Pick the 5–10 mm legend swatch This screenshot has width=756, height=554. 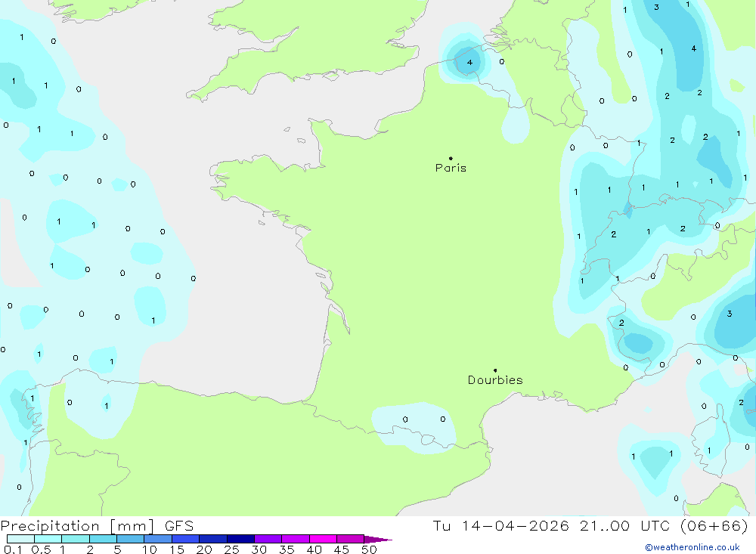pos(131,539)
